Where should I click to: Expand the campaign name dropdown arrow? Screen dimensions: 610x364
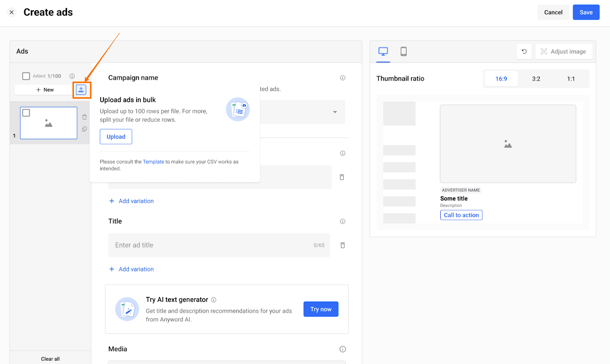[335, 112]
